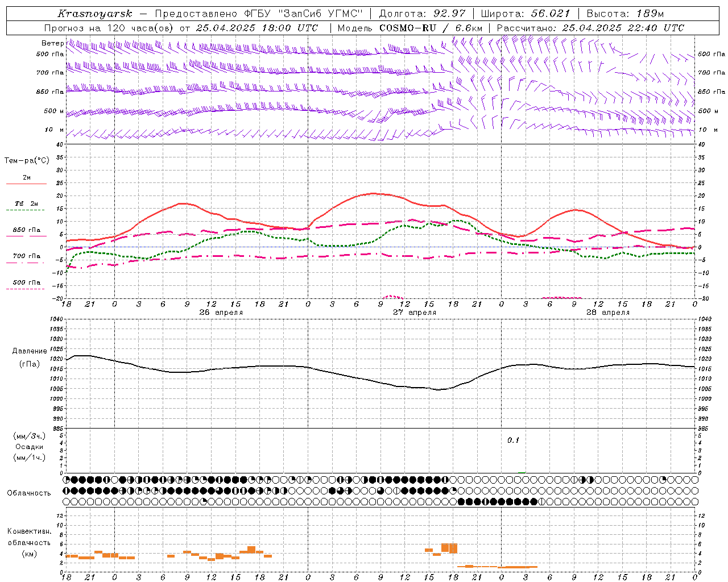Click the 'Осадки' precipitation label
This screenshot has height=582, width=728.
[x=30, y=447]
